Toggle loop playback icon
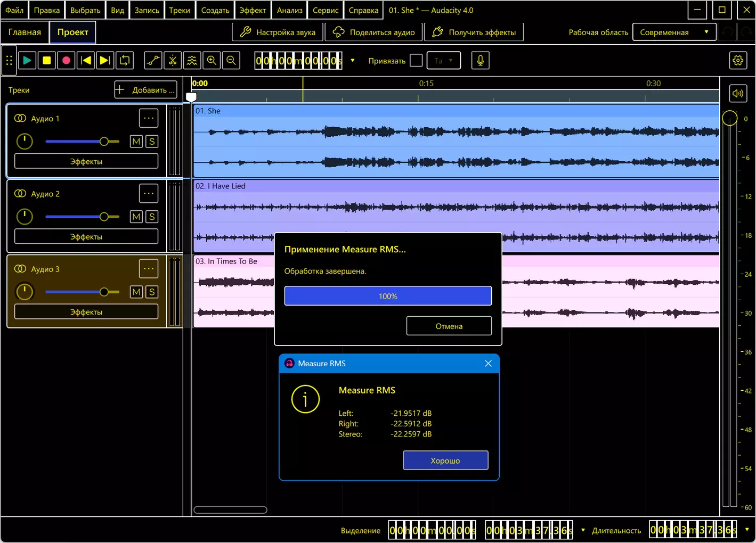 pyautogui.click(x=125, y=61)
